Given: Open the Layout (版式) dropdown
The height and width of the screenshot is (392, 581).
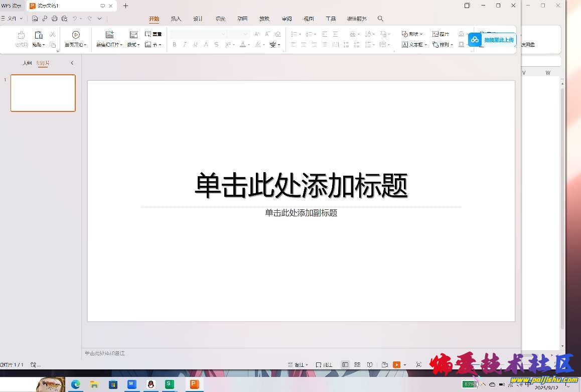Looking at the screenshot, I should click(133, 45).
